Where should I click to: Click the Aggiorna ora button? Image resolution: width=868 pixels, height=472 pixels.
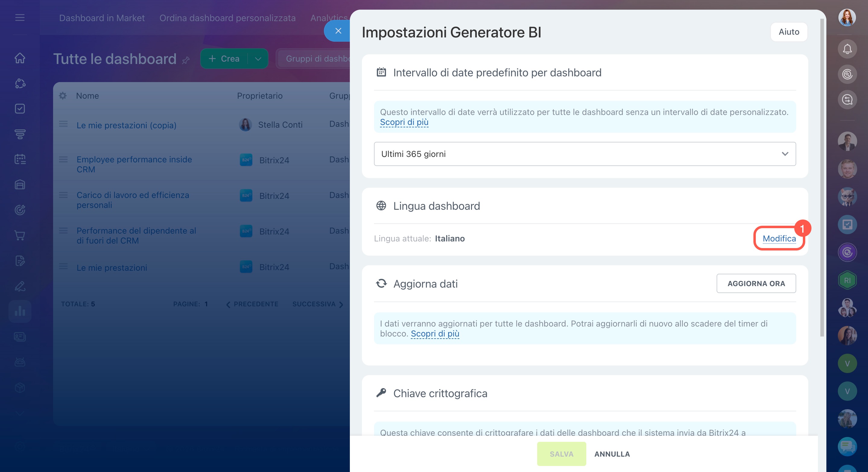756,284
